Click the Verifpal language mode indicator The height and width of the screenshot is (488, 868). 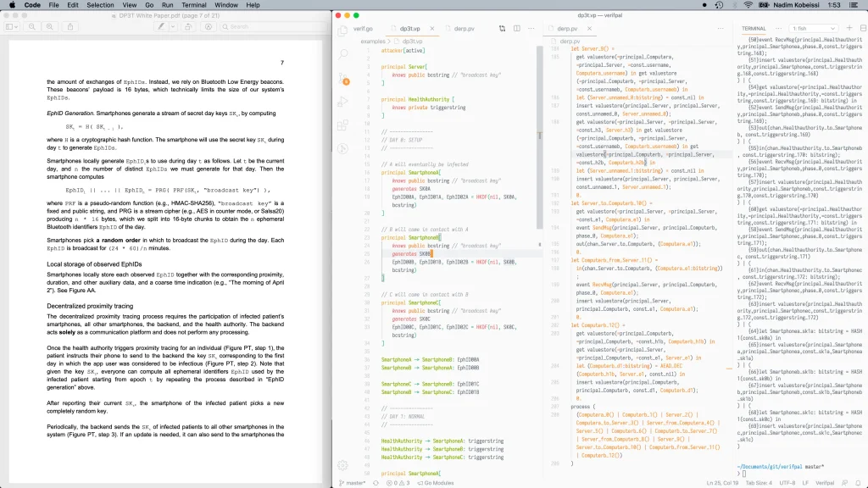pos(825,483)
